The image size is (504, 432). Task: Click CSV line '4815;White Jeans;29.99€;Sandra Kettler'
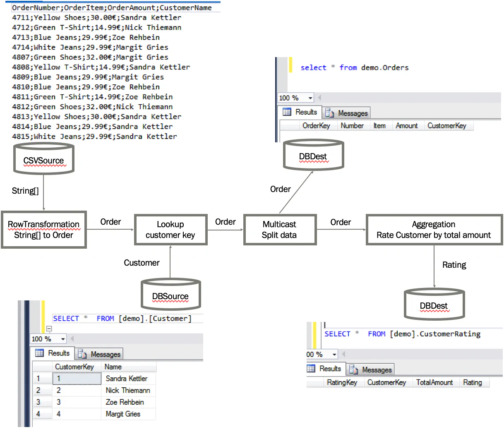click(94, 137)
